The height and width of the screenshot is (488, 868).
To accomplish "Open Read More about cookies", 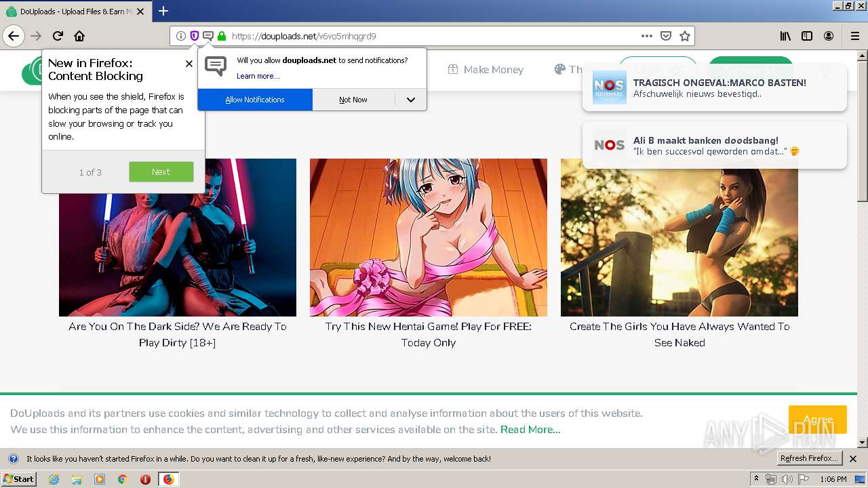I will point(530,430).
